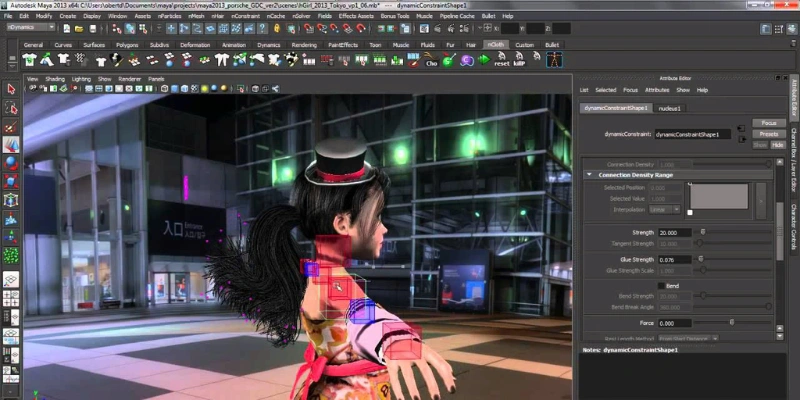Open the nDynamics menu set dropdown
800x400 pixels.
pyautogui.click(x=31, y=27)
